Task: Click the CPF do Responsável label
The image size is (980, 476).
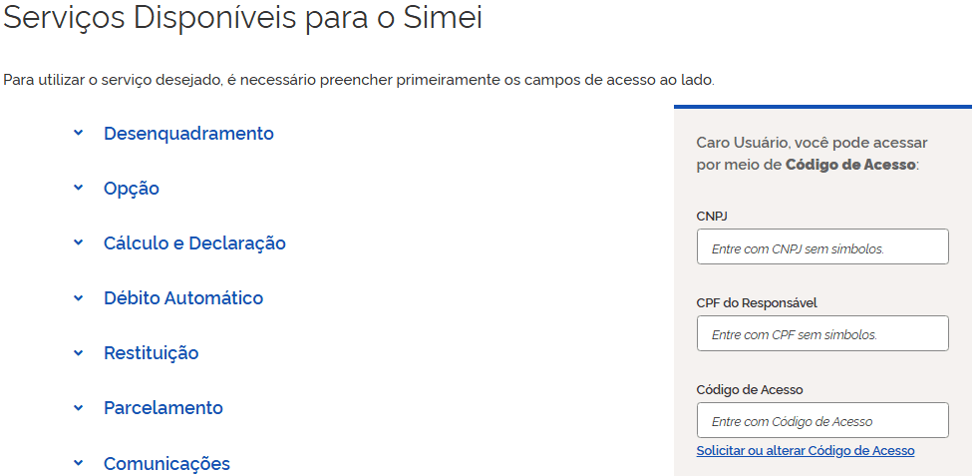Action: point(757,302)
